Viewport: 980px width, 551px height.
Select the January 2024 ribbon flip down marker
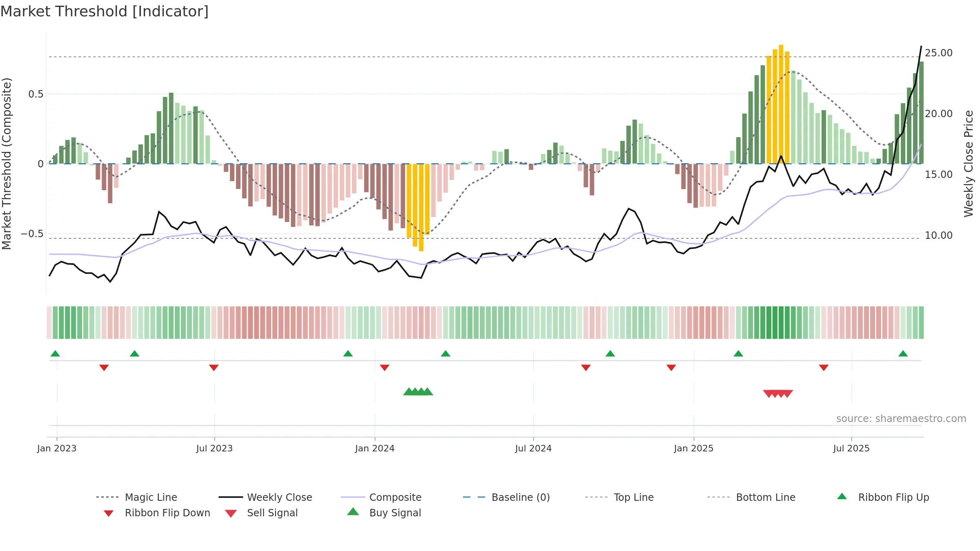click(x=385, y=368)
